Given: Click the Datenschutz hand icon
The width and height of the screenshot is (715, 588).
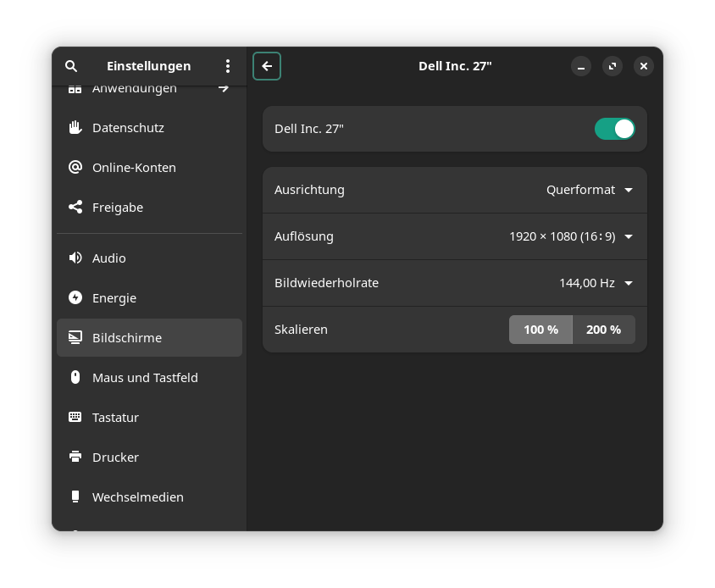Looking at the screenshot, I should (75, 128).
